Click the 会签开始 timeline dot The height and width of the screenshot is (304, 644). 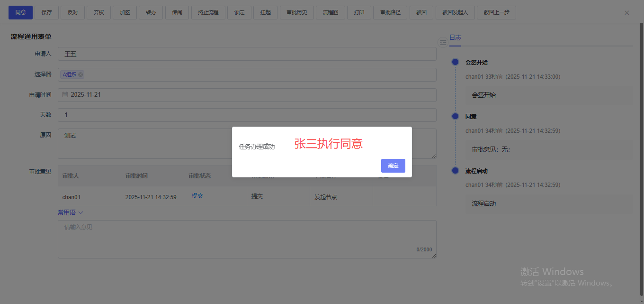455,62
